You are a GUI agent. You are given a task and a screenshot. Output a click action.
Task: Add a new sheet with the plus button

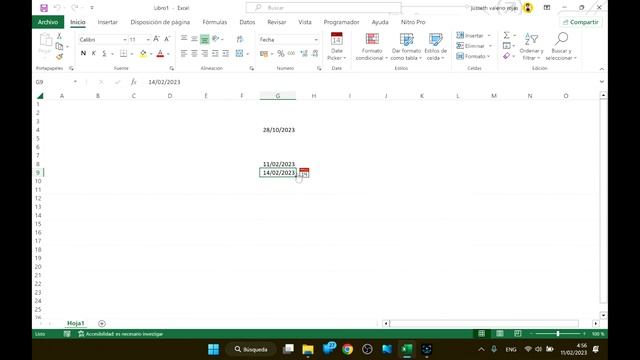[x=102, y=323]
